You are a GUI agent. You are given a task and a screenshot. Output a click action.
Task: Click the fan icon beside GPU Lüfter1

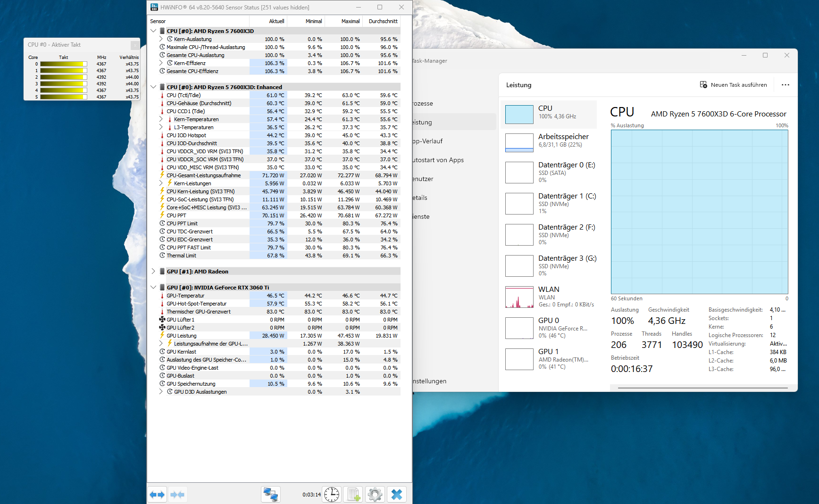click(162, 320)
